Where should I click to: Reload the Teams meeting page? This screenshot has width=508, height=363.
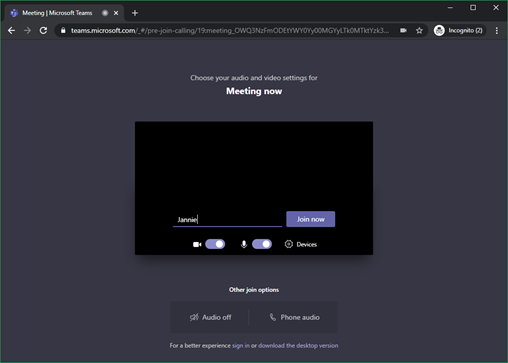tap(43, 31)
